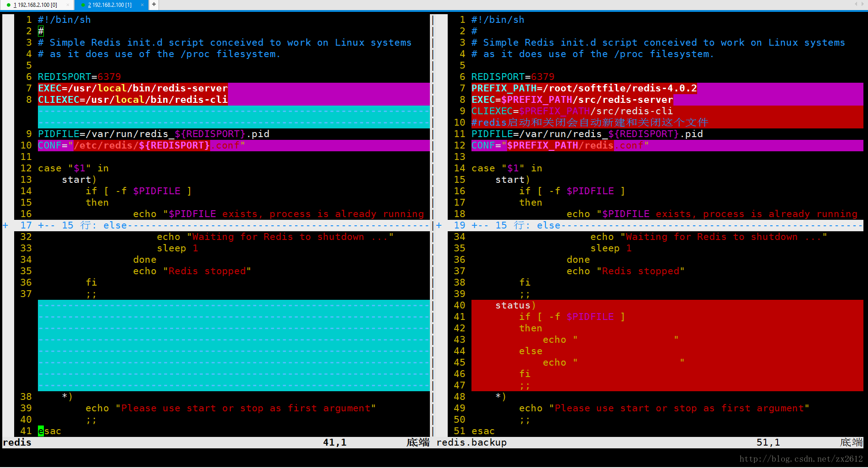Click 'sleep 1' on line 35 of right pane
Image resolution: width=868 pixels, height=468 pixels.
[611, 248]
